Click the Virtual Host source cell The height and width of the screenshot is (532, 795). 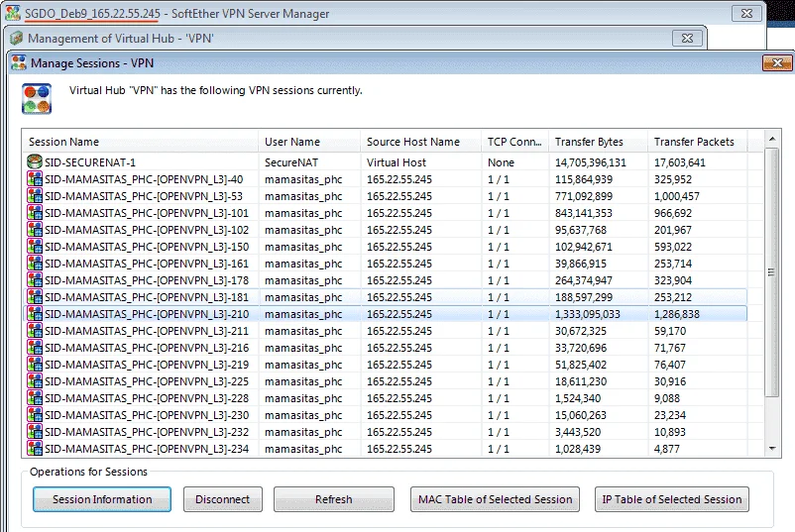(397, 162)
